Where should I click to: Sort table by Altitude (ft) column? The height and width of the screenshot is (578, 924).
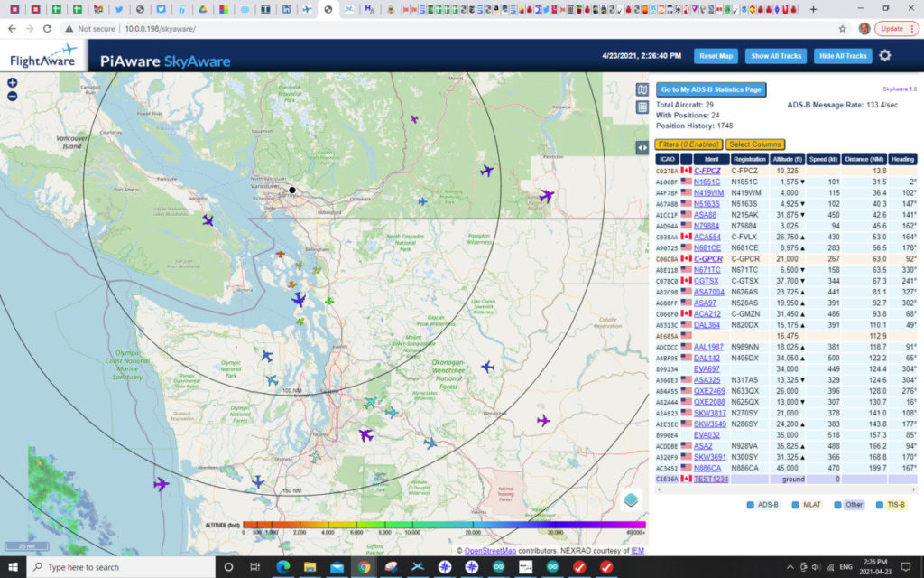pos(787,159)
